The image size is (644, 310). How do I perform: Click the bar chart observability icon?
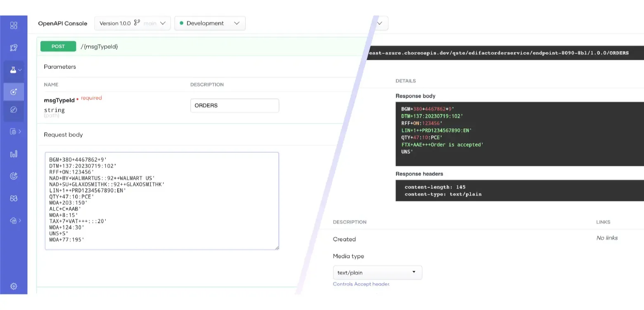[x=14, y=154]
